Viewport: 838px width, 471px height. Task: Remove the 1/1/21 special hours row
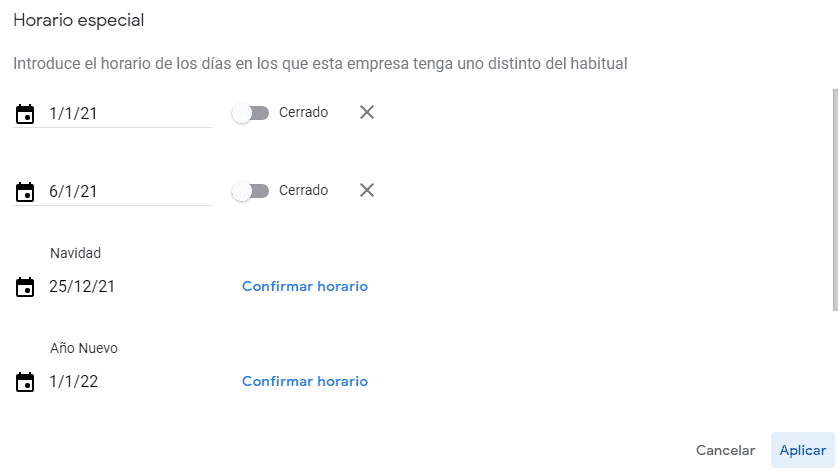[367, 112]
